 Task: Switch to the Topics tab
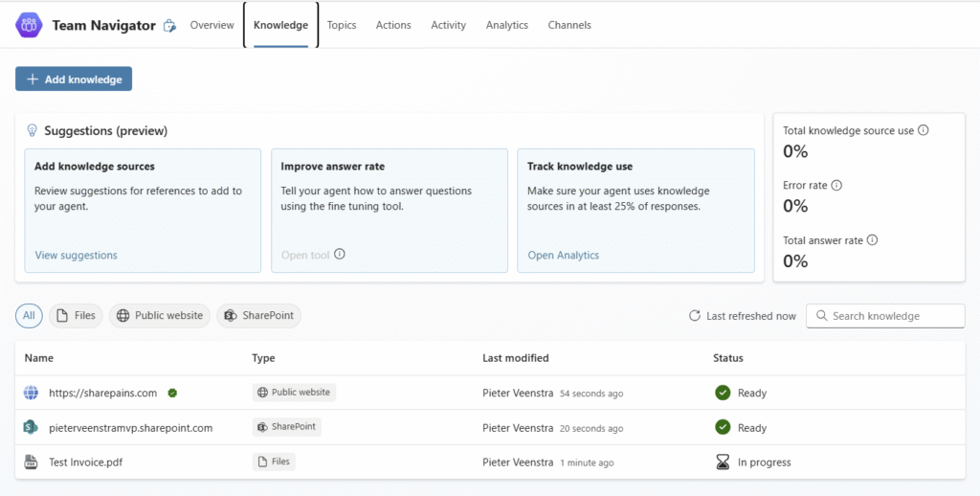[x=342, y=25]
